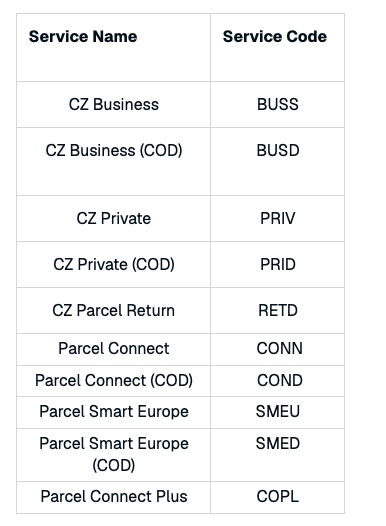The width and height of the screenshot is (386, 526).
Task: Click the CZ Private service name
Action: [x=114, y=218]
